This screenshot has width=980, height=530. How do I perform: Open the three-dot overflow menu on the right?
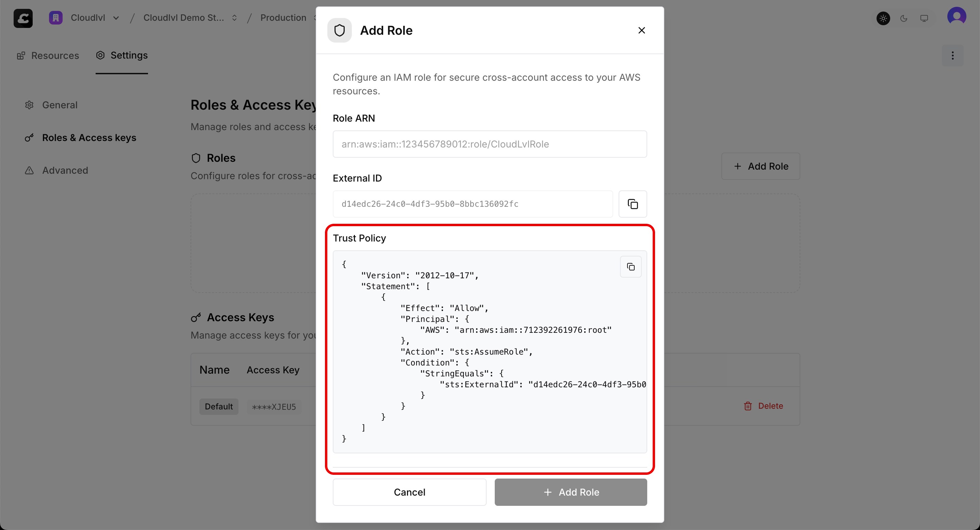pos(953,56)
